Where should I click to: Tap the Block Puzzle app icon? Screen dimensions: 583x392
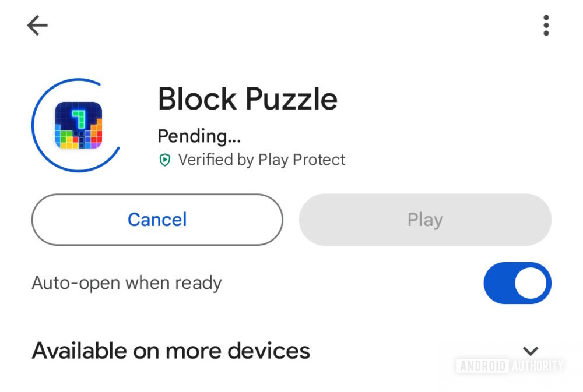pyautogui.click(x=78, y=125)
